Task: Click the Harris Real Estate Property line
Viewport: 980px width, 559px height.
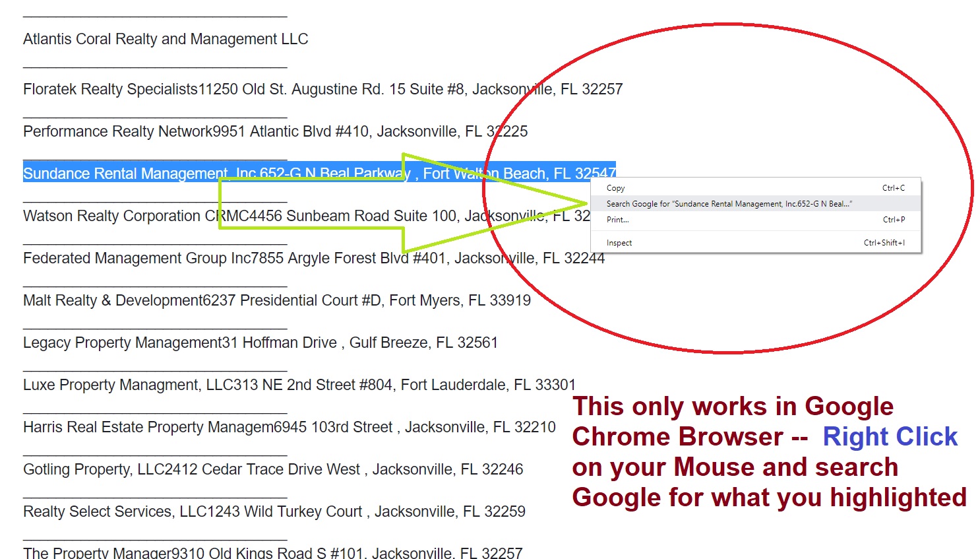Action: pos(290,427)
